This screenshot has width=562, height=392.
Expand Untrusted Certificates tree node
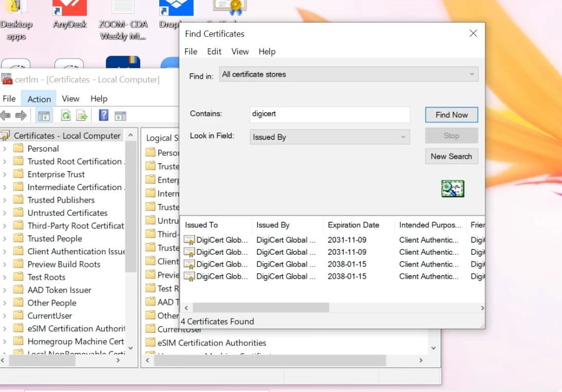[5, 213]
